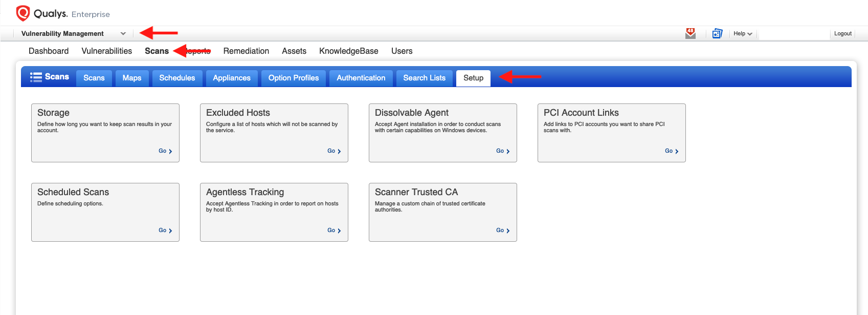Image resolution: width=868 pixels, height=315 pixels.
Task: Click the blue starred cards icon
Action: (717, 34)
